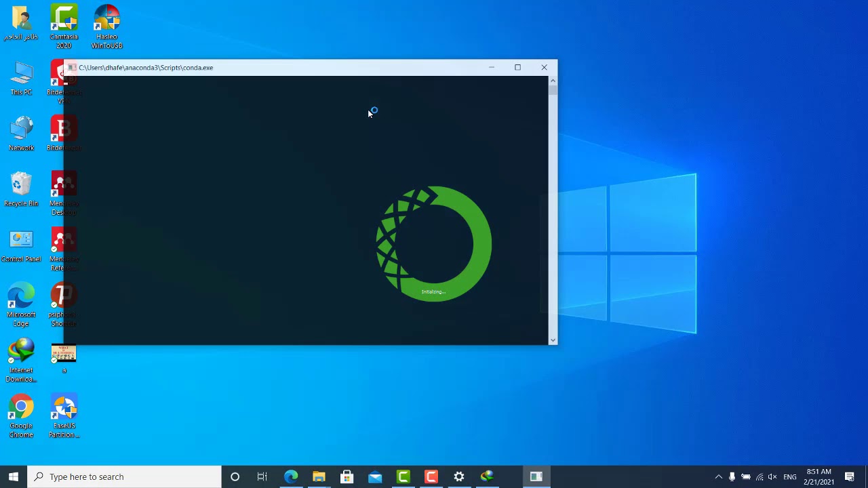Click the console scrollbar down arrow

click(553, 340)
